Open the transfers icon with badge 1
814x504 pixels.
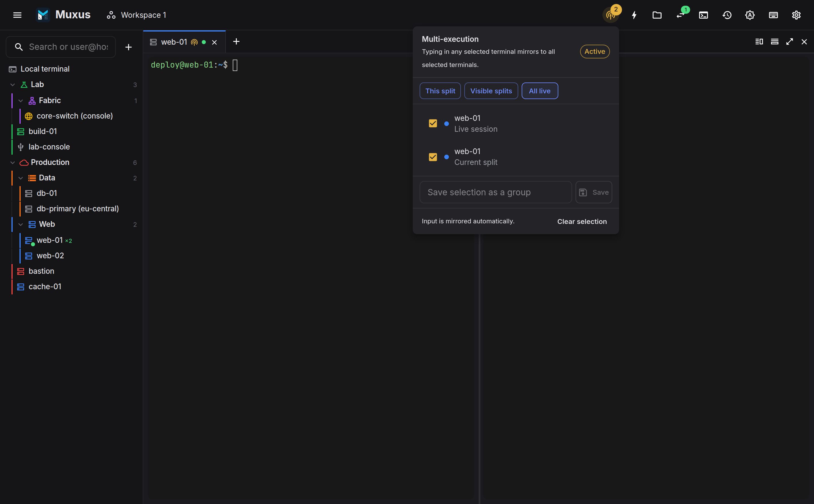coord(680,15)
